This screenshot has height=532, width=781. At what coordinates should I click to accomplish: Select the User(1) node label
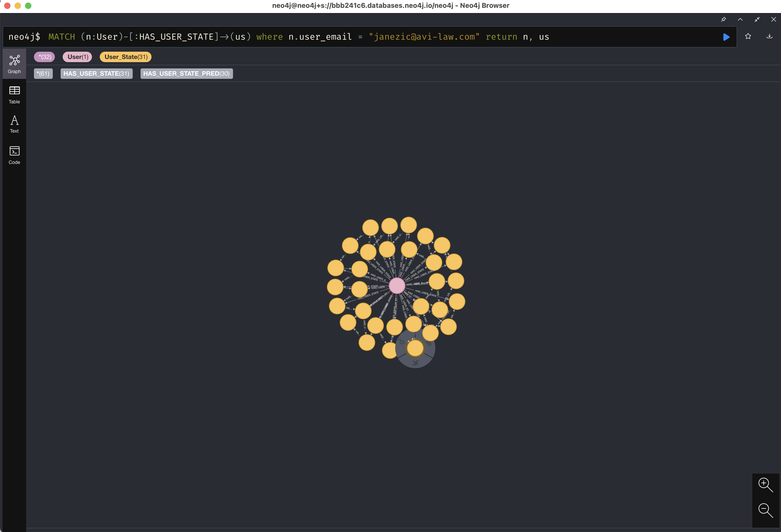coord(78,57)
